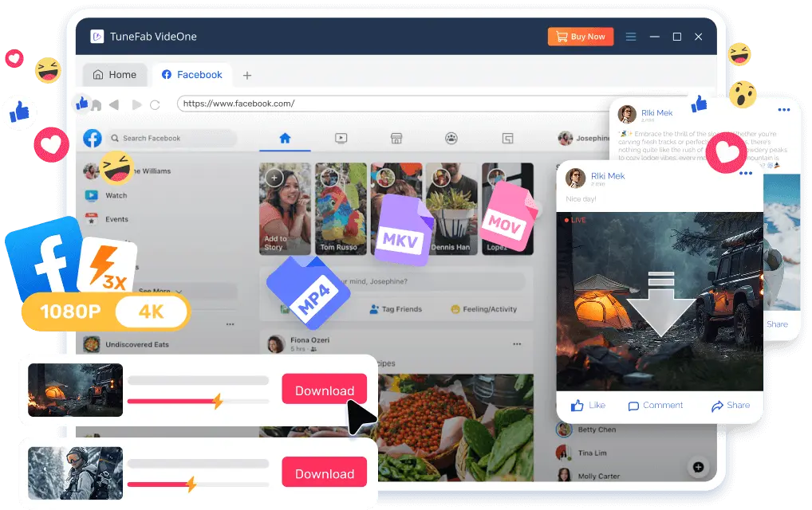812x510 pixels.
Task: Click the URL address bar
Action: click(x=393, y=104)
